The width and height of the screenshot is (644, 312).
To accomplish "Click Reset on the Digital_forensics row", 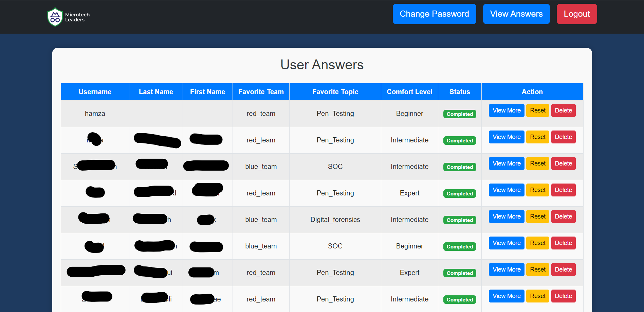I will point(537,216).
